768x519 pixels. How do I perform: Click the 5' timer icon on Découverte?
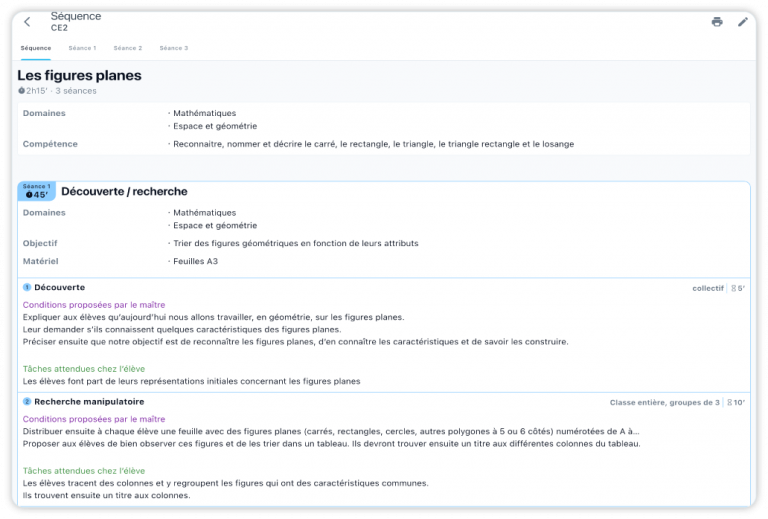[x=734, y=288]
